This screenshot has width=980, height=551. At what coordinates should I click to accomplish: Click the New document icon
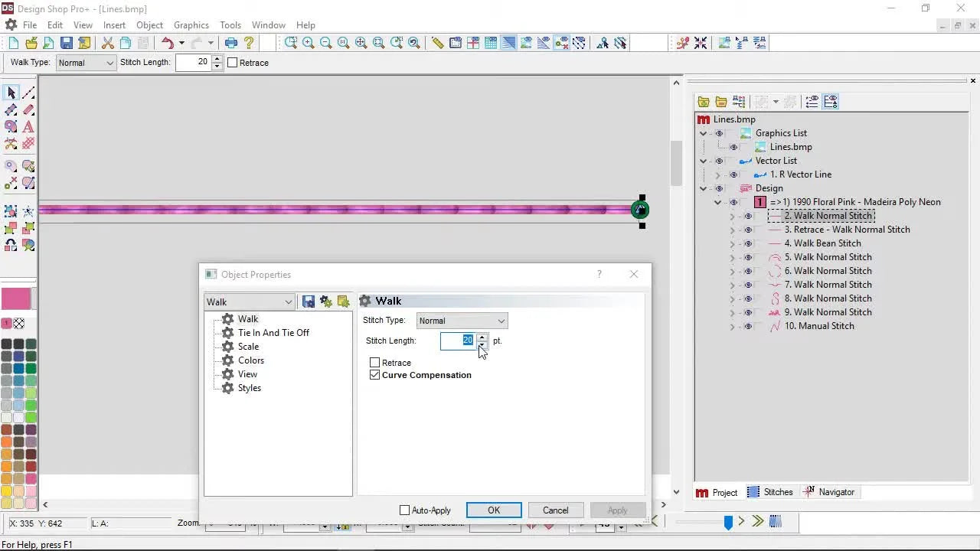click(13, 43)
